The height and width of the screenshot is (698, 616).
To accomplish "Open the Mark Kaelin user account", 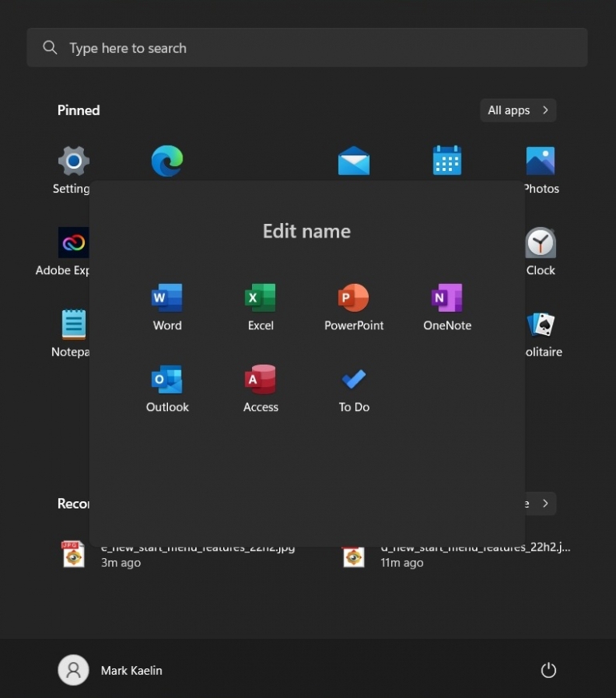I will tap(110, 670).
